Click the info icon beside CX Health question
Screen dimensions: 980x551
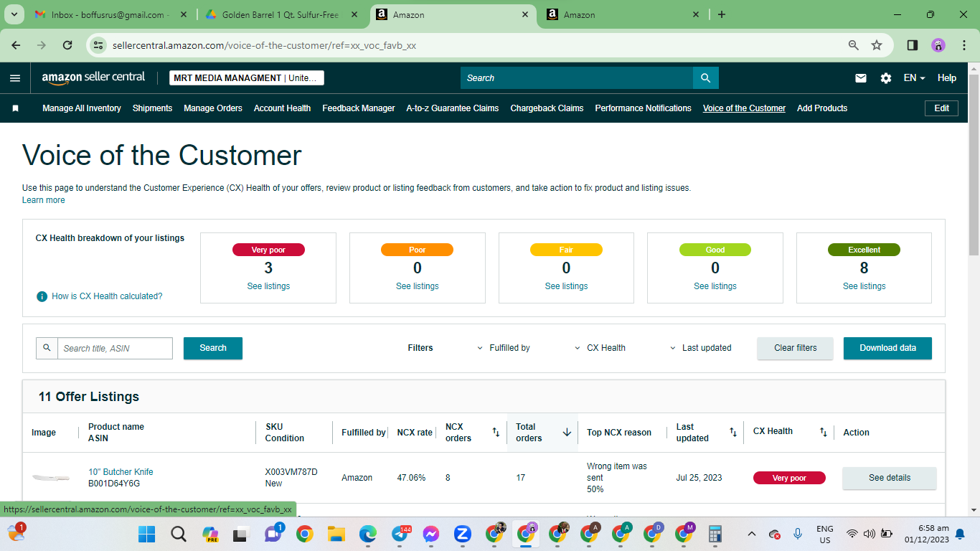coord(42,296)
